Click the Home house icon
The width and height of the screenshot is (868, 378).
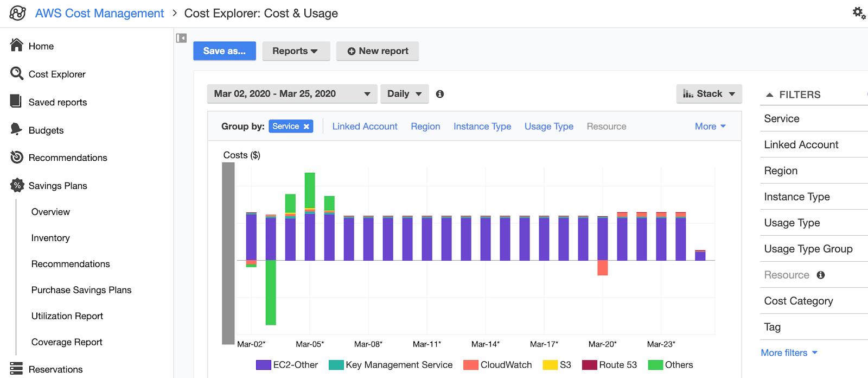[x=17, y=45]
